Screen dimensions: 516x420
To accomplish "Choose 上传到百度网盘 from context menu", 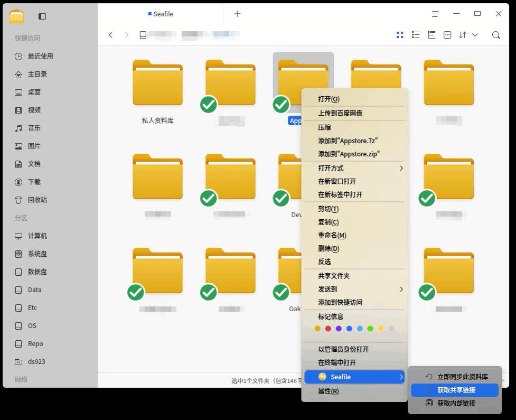I will point(354,113).
